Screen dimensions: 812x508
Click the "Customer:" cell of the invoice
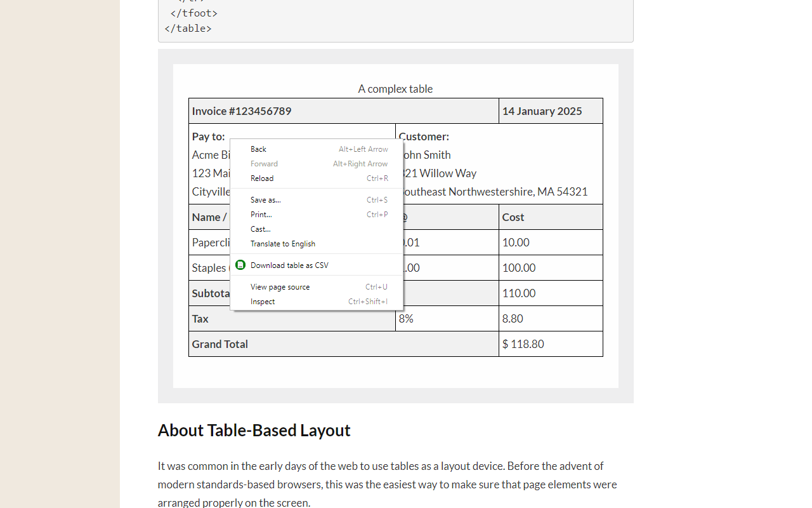[x=424, y=136]
